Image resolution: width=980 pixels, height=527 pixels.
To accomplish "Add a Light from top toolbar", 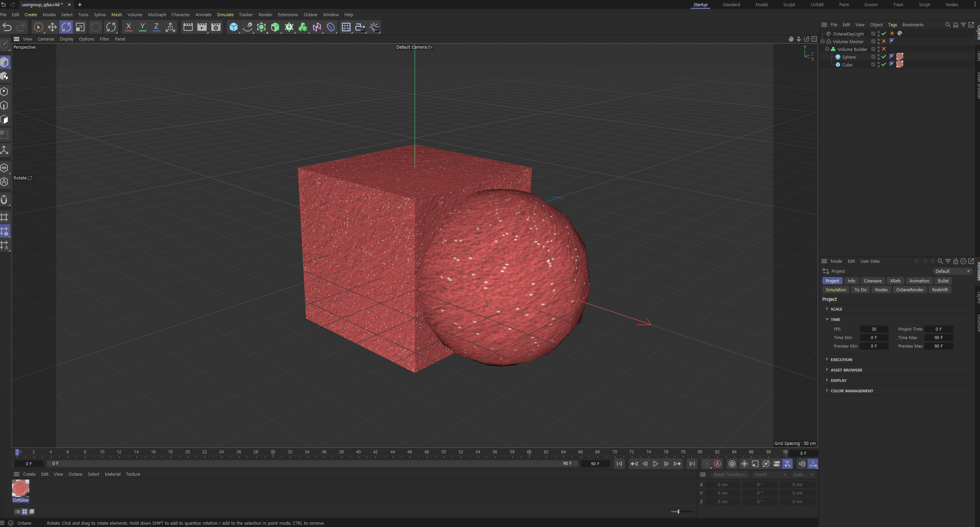I will [374, 27].
